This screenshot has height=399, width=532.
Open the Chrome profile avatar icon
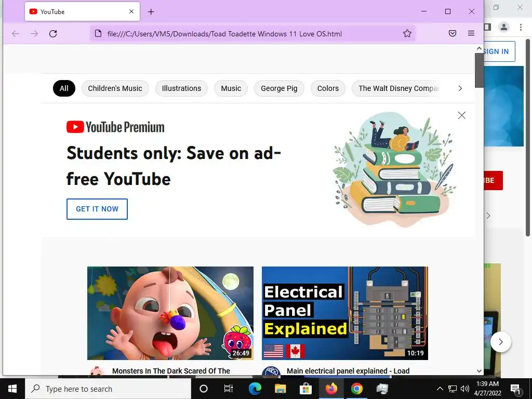pyautogui.click(x=504, y=27)
